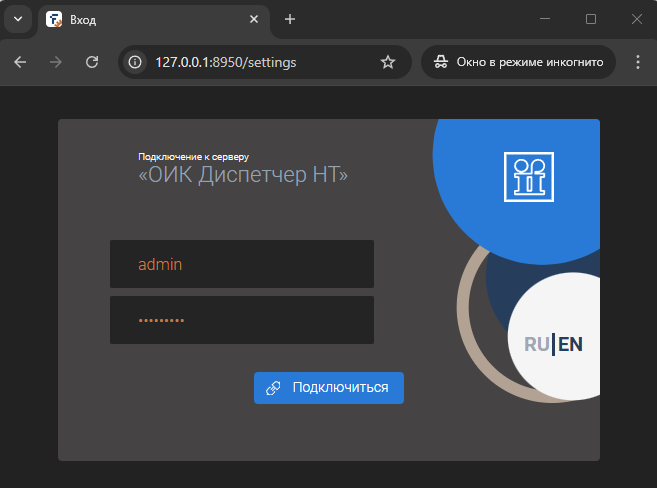Open the Chrome three-dot menu
The height and width of the screenshot is (488, 657).
[638, 62]
